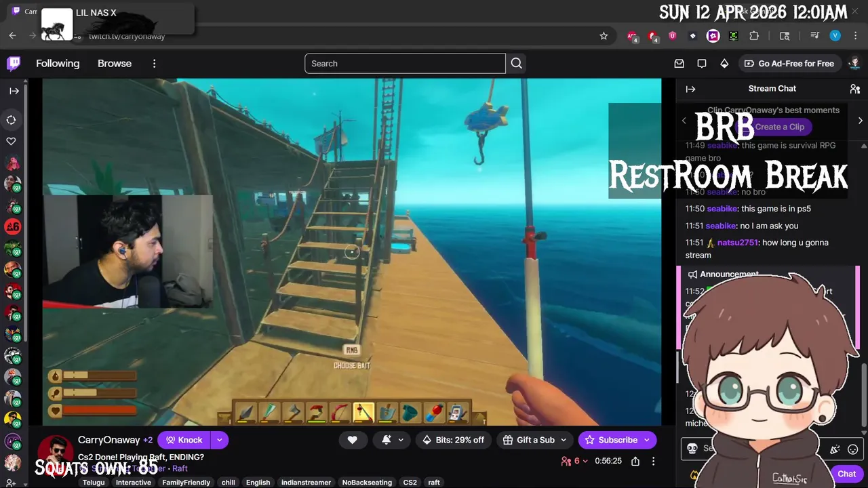This screenshot has height=488, width=868.
Task: Open the CarryOnaway channel name link
Action: [108, 440]
